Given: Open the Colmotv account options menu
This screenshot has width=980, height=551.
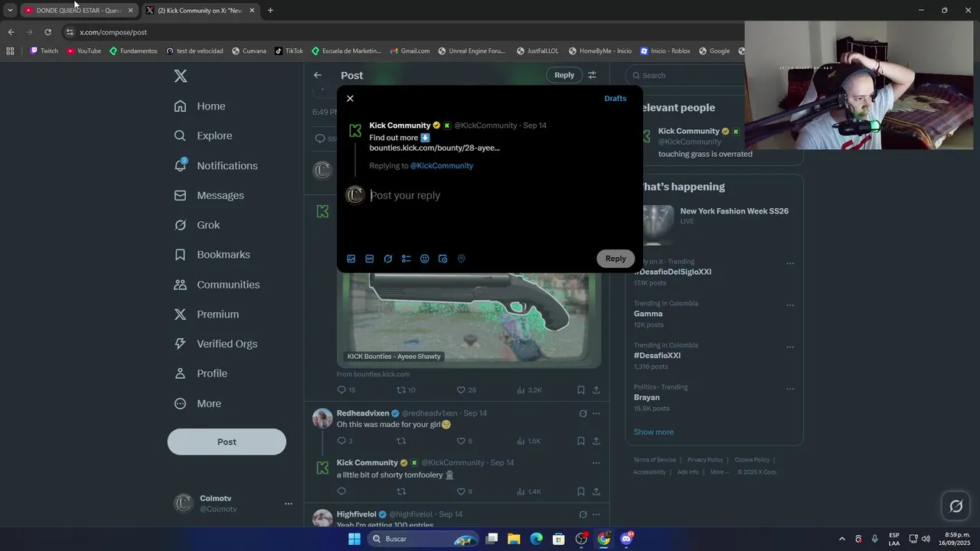Looking at the screenshot, I should coord(289,504).
